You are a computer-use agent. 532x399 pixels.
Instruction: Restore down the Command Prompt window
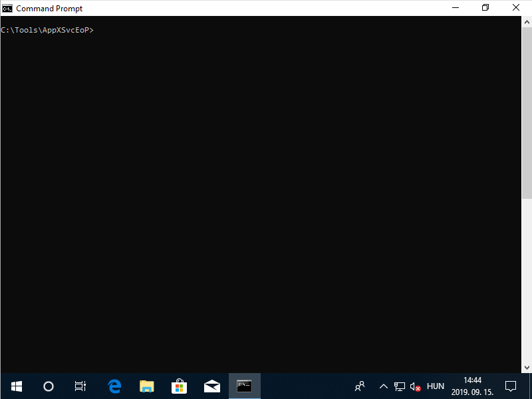click(485, 8)
